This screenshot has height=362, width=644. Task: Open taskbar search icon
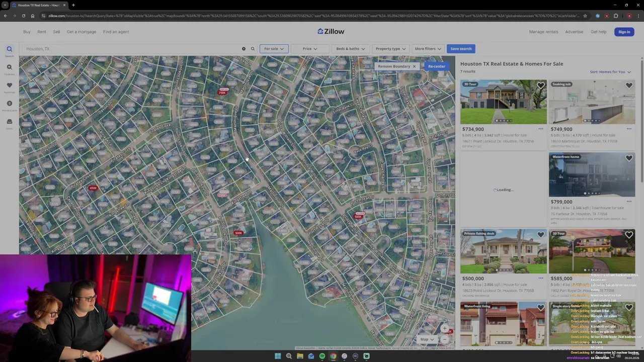coord(289,356)
